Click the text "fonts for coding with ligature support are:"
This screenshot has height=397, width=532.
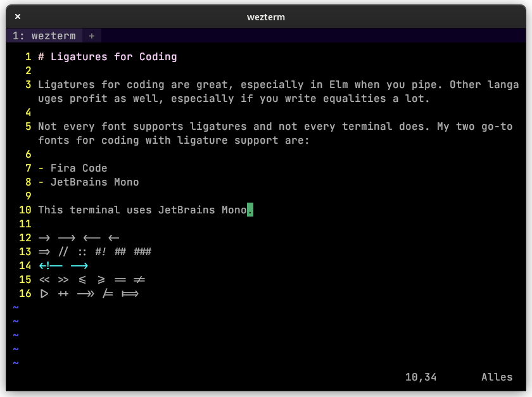174,140
